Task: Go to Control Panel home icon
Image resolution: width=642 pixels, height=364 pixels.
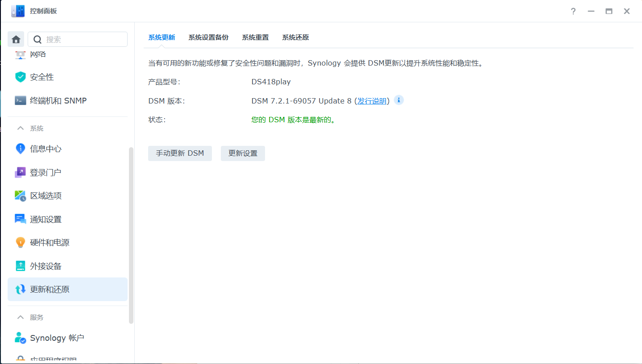Action: click(x=16, y=39)
